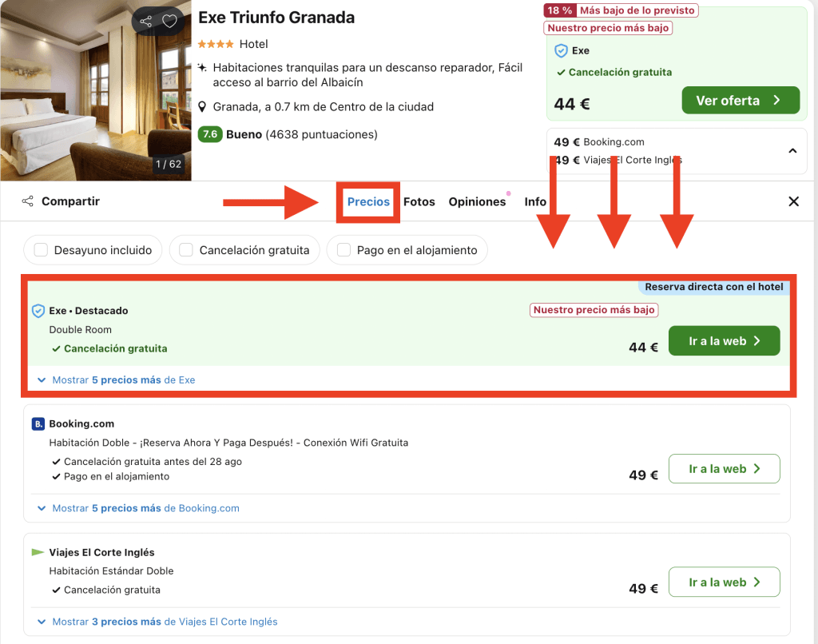Screen dimensions: 818x644
Task: Click the Exe shield icon in Destacado row
Action: 38,311
